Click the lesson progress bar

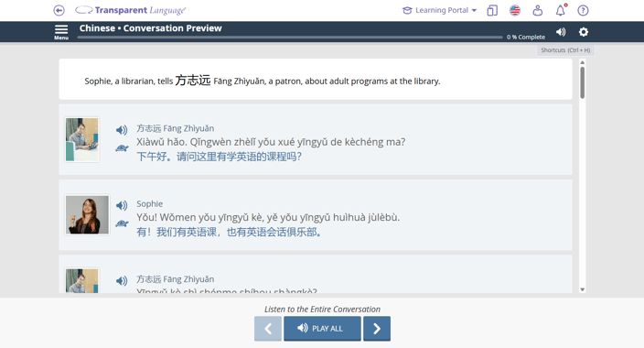[x=290, y=38]
